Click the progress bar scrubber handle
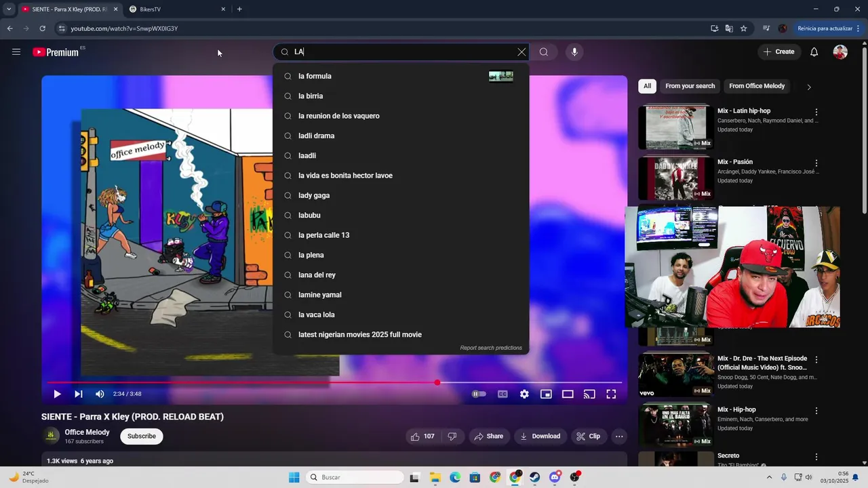 click(437, 383)
